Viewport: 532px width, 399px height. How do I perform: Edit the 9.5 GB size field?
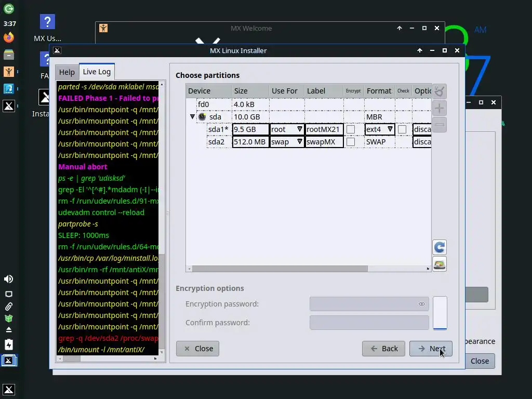point(251,129)
